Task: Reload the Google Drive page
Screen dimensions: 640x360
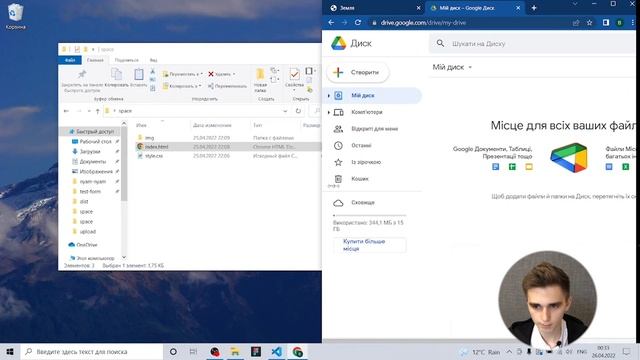Action: tap(358, 22)
